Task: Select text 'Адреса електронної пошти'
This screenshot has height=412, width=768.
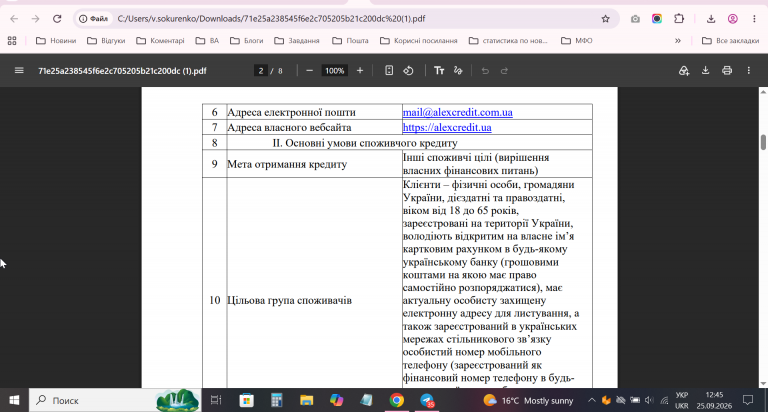Action: [x=291, y=112]
